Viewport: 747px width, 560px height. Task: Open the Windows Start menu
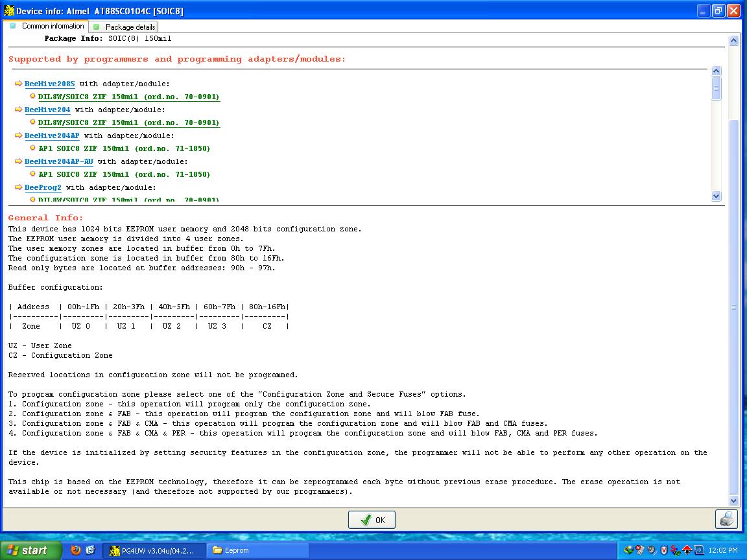click(30, 550)
